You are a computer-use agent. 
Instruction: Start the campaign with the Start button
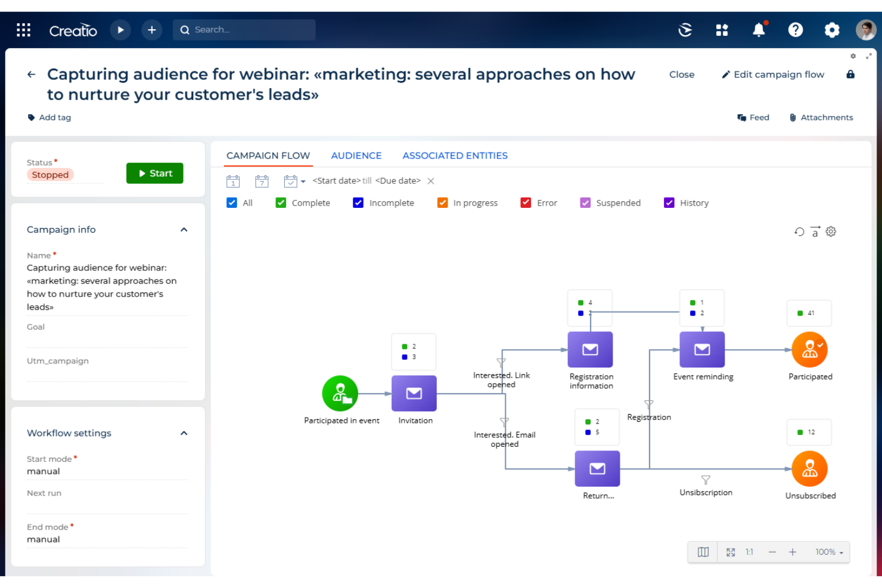[x=154, y=173]
